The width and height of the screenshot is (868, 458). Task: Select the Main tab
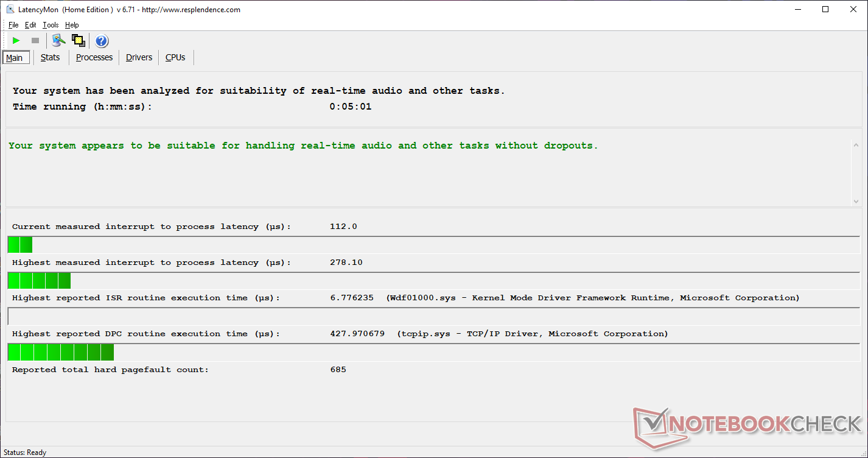point(15,58)
